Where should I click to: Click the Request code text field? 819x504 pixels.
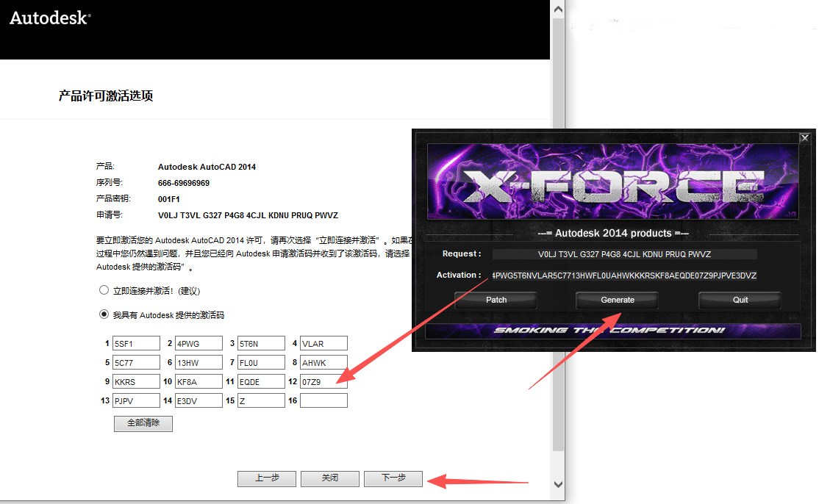click(624, 254)
